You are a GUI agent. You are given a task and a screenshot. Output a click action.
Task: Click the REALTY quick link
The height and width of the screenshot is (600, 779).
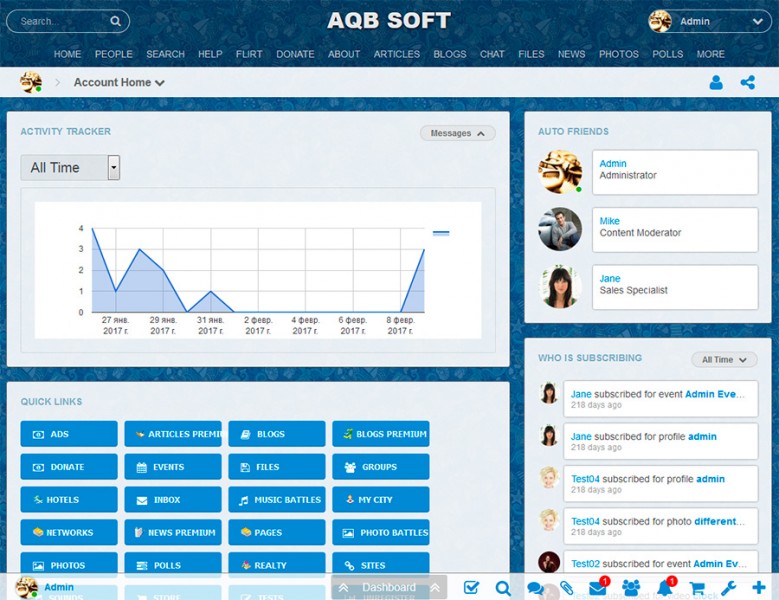coord(277,565)
